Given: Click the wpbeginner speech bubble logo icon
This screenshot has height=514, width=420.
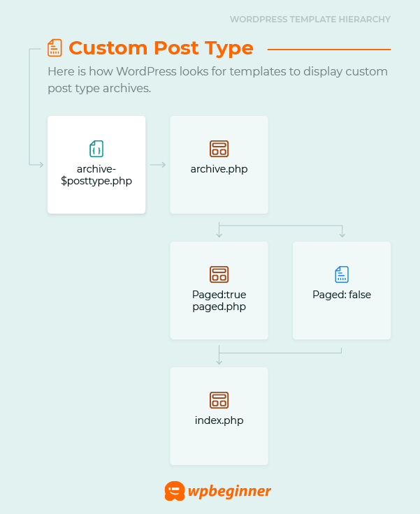Looking at the screenshot, I should 174,491.
